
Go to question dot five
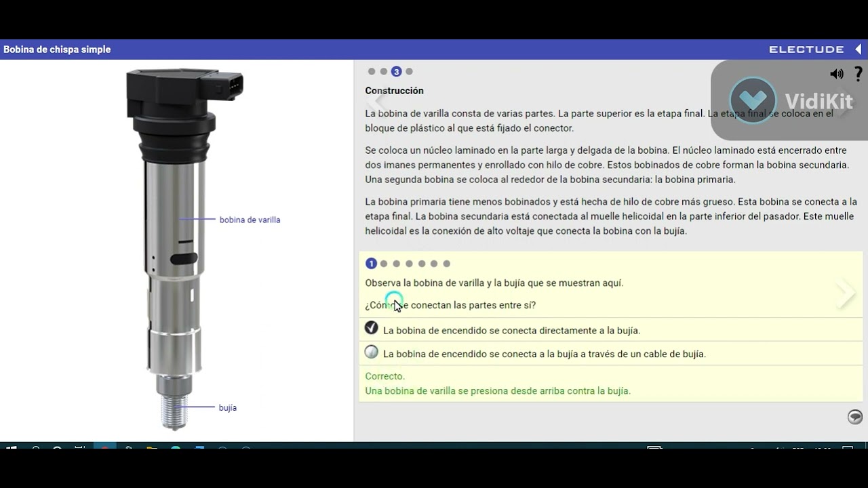[422, 264]
